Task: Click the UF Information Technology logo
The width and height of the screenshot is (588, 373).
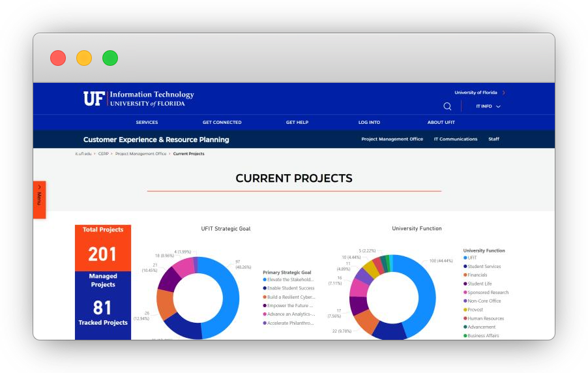Action: (x=139, y=98)
